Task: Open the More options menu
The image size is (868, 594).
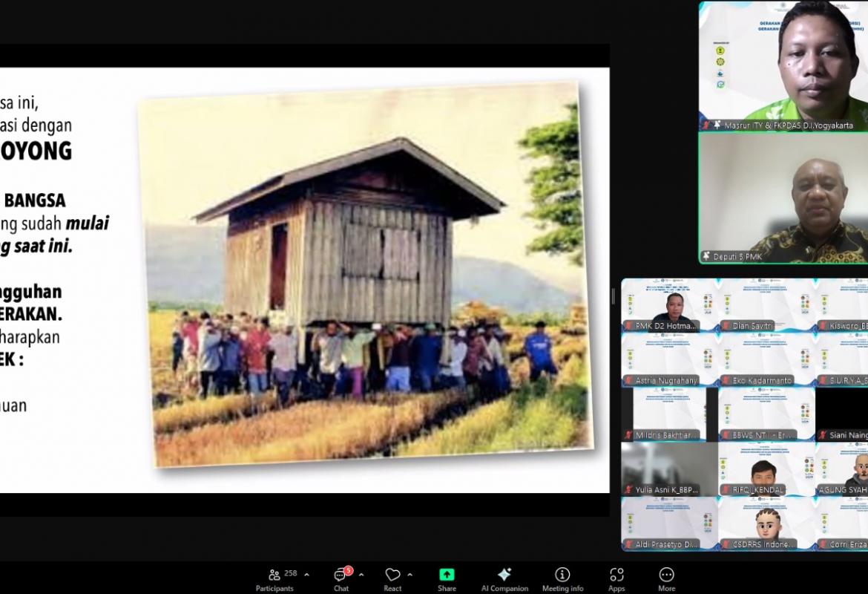Action: pos(666,577)
